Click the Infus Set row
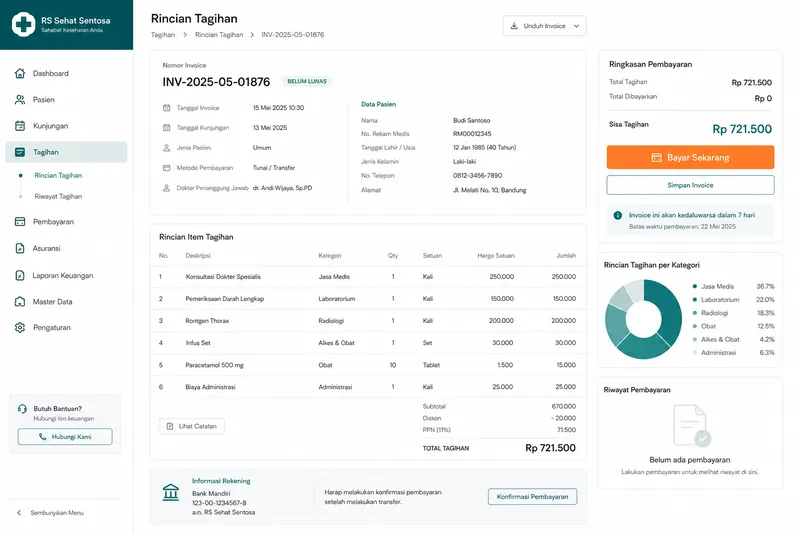 (x=368, y=343)
